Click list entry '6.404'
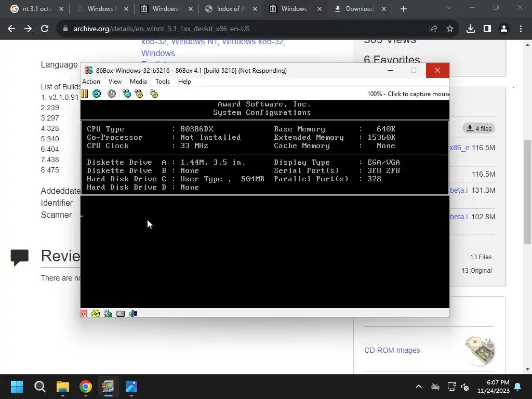532x399 pixels. [x=50, y=149]
